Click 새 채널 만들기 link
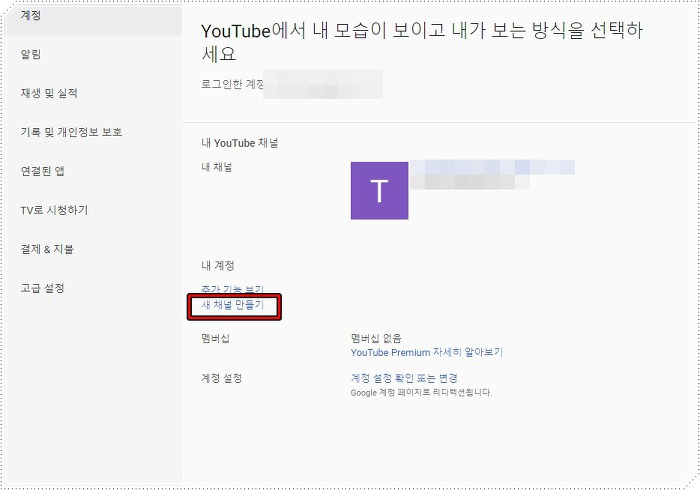 coord(233,305)
